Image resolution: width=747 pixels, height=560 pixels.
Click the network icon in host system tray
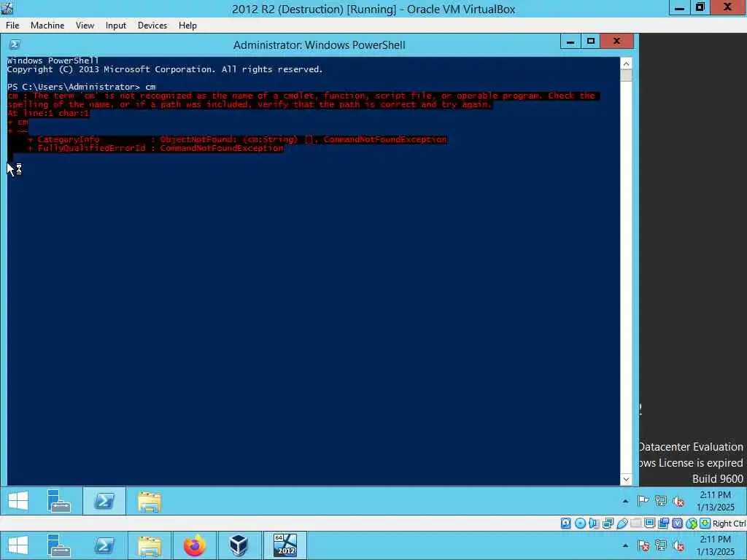tap(661, 545)
